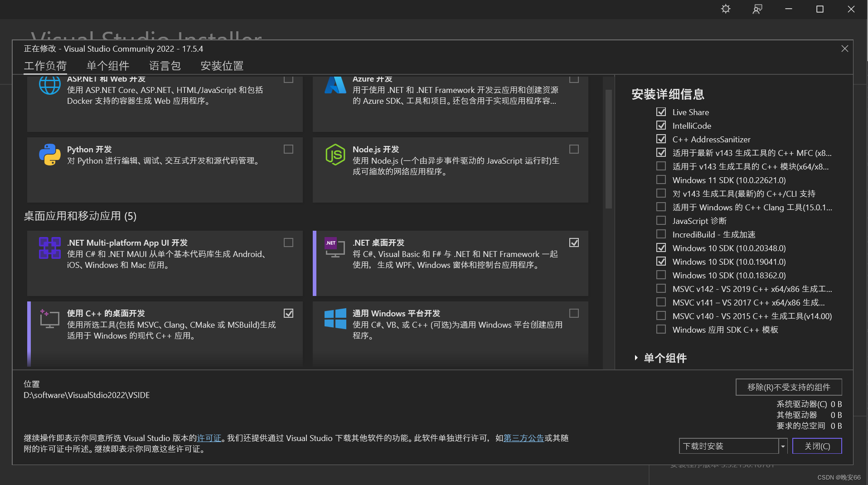Open the 下载时安装 dropdown
The image size is (868, 485).
click(782, 446)
